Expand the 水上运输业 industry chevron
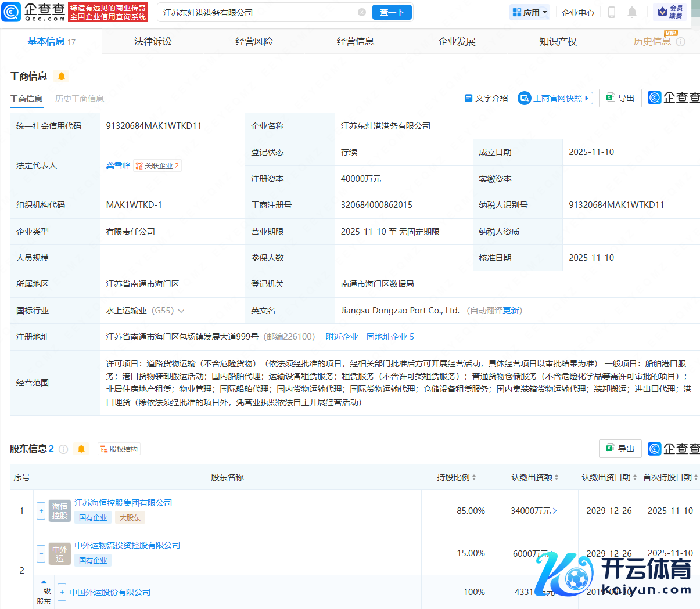The image size is (700, 609). coord(181,311)
